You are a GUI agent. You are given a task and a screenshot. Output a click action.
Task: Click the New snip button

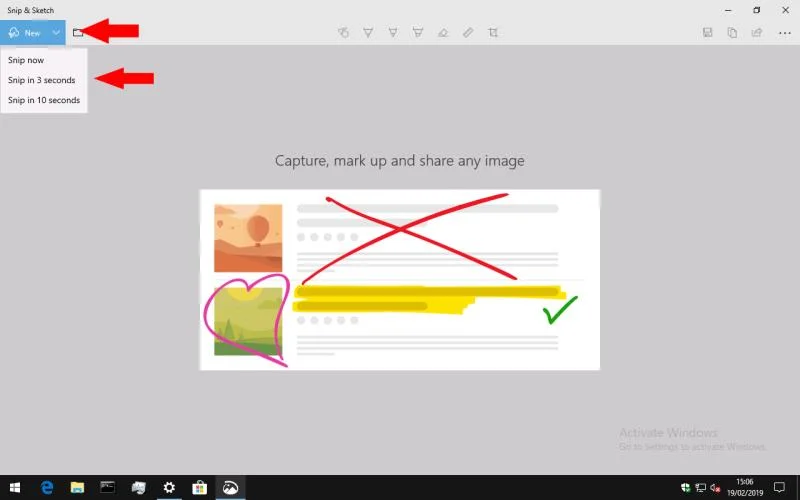pos(24,33)
